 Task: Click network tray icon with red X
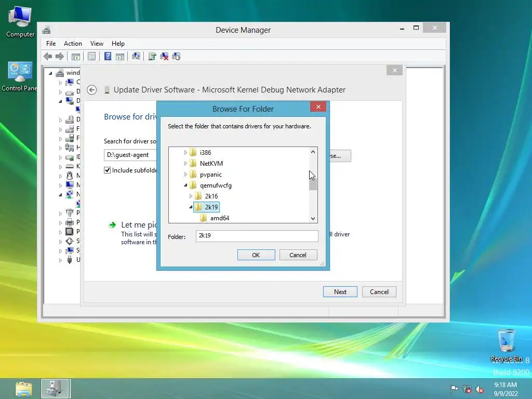click(x=467, y=389)
